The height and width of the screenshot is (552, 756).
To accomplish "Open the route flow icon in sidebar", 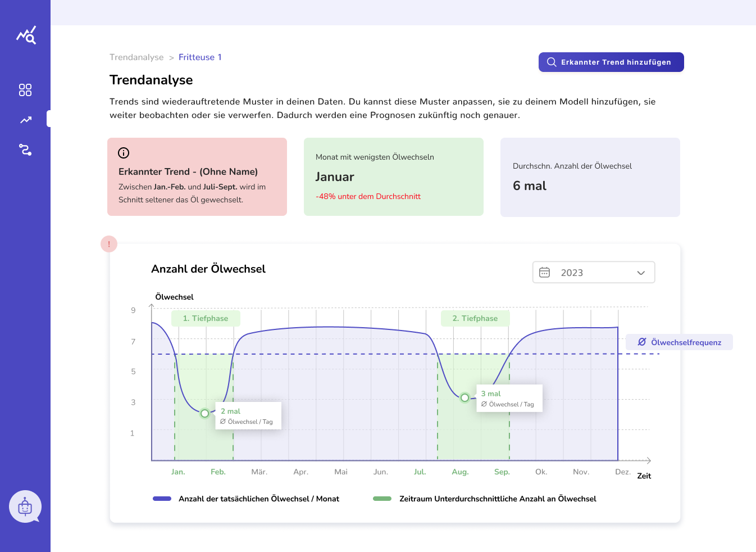I will 25,150.
